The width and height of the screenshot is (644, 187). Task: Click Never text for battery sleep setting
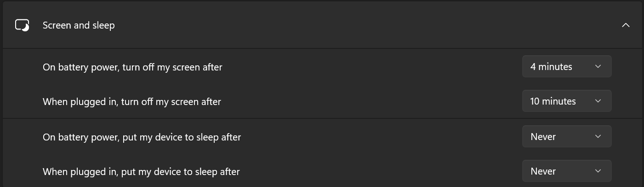pos(543,137)
